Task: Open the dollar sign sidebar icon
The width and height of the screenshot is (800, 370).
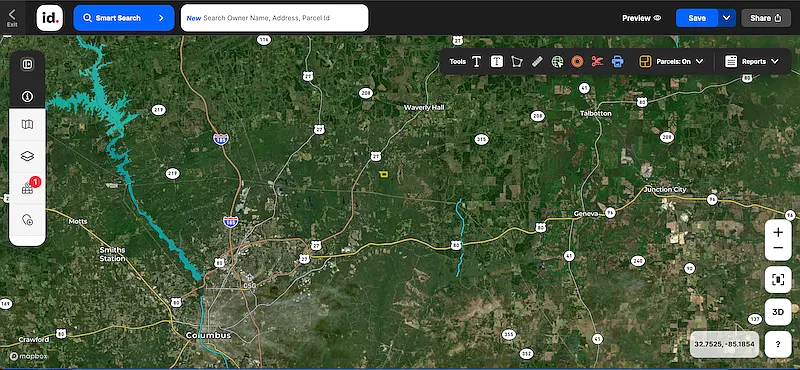Action: coord(28,96)
